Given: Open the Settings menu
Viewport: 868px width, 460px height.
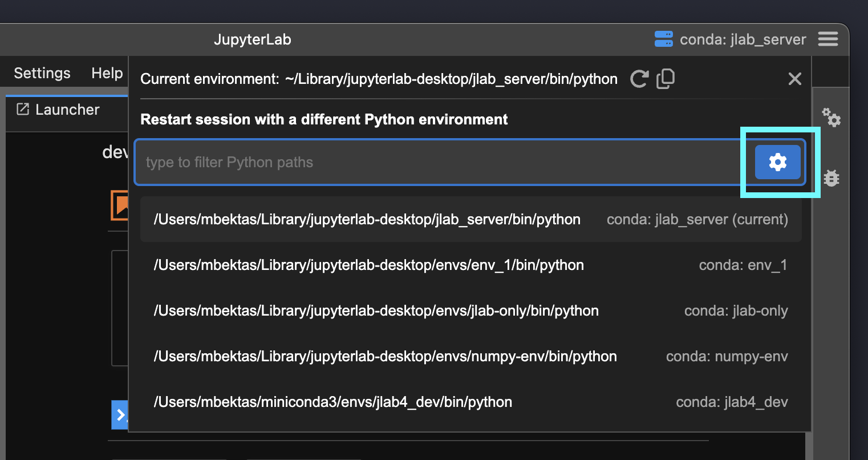Looking at the screenshot, I should (x=42, y=73).
